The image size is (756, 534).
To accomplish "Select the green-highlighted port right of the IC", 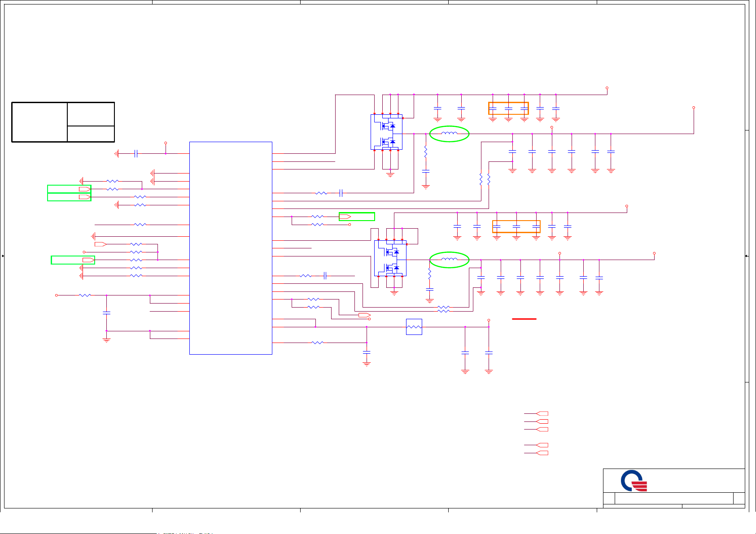I will [357, 217].
